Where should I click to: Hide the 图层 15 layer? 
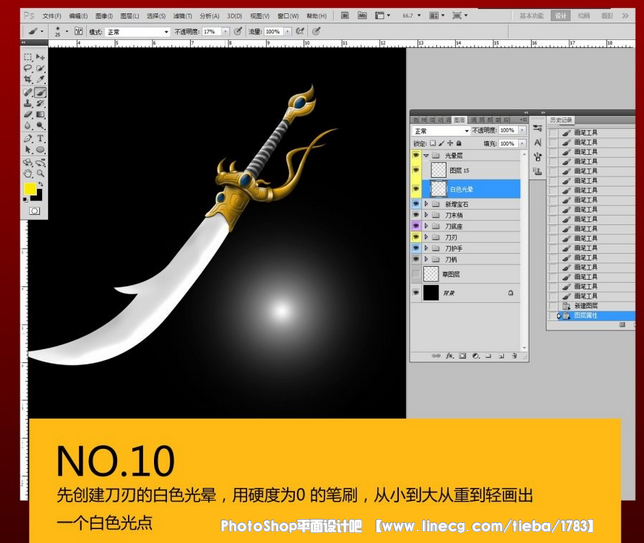click(x=416, y=170)
